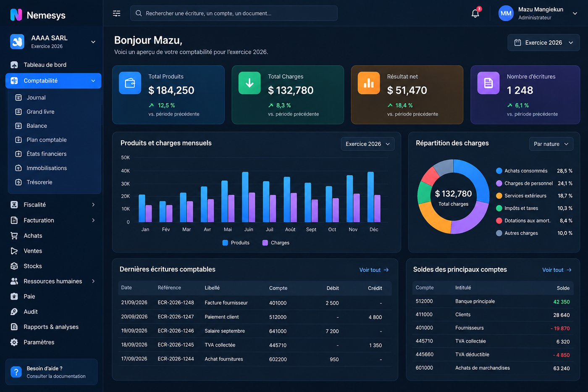This screenshot has height=392, width=588.
Task: Open the notifications bell
Action: click(x=475, y=13)
